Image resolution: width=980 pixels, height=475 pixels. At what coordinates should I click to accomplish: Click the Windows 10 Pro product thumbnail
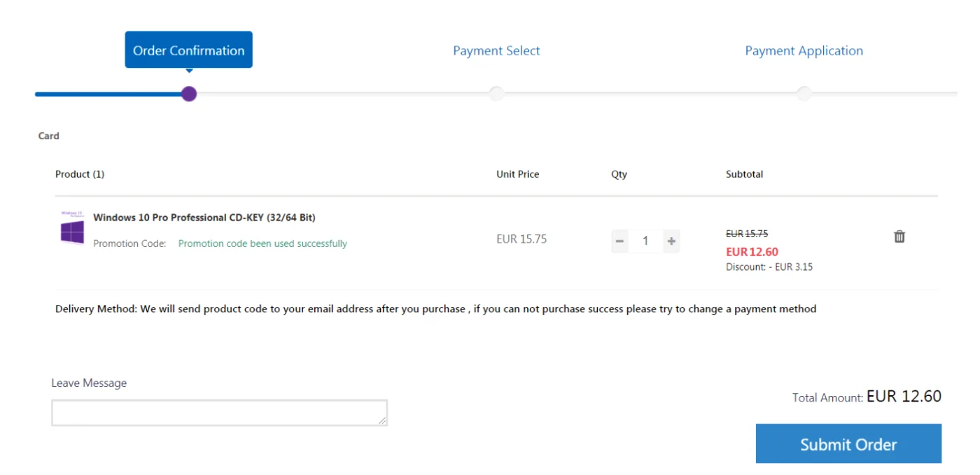click(72, 227)
